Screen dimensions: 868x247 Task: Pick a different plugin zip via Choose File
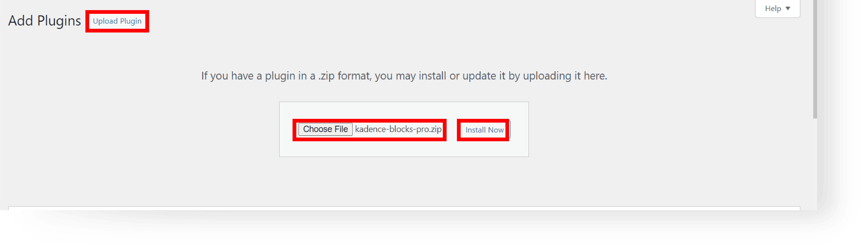tap(325, 129)
